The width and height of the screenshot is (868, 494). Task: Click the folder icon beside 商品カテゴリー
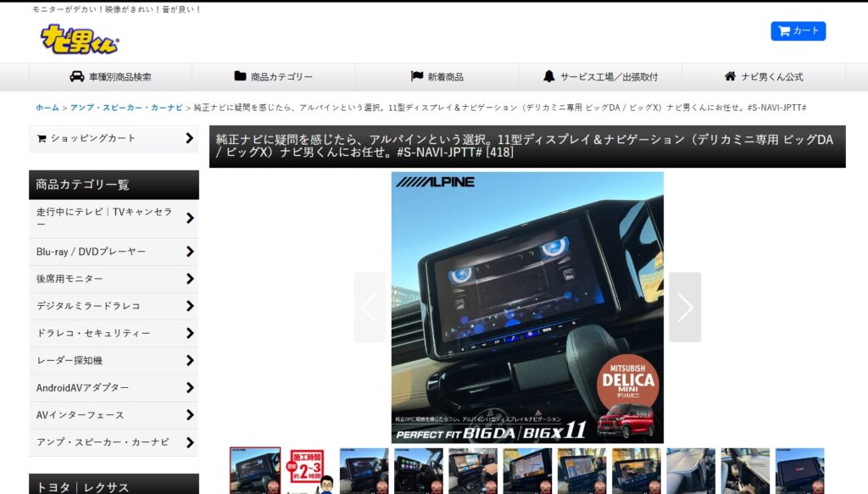pyautogui.click(x=240, y=76)
